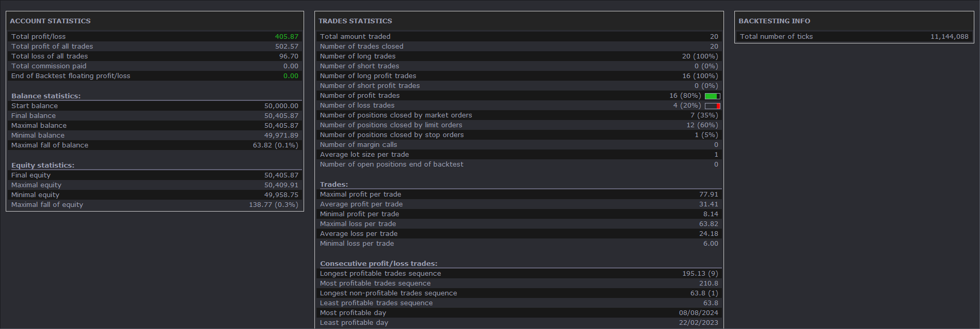Click the Balance statistics section heading

[46, 96]
